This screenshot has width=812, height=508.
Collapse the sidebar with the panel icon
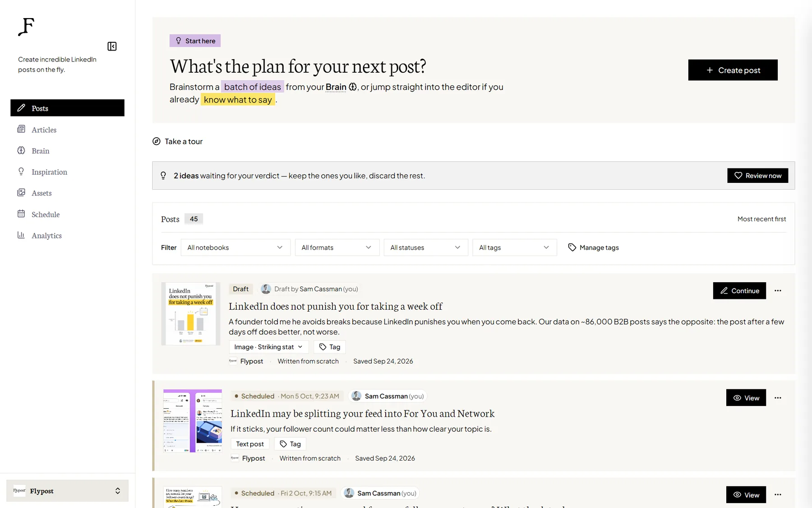pos(112,47)
